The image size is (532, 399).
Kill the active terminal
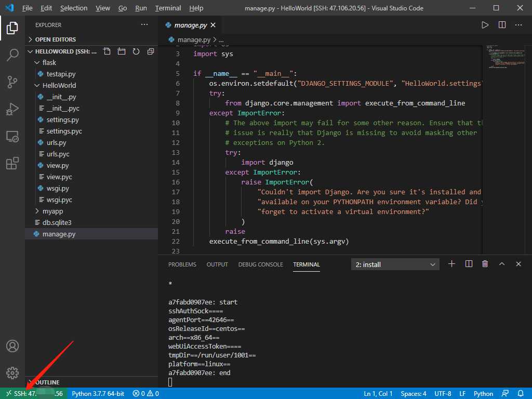click(x=485, y=264)
